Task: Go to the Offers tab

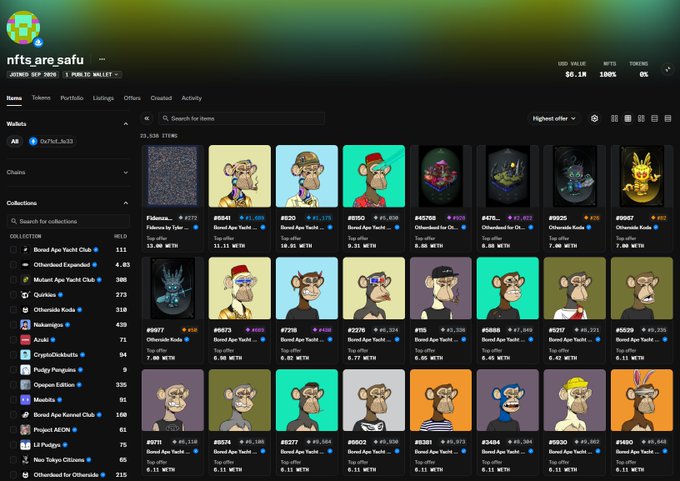Action: 132,98
